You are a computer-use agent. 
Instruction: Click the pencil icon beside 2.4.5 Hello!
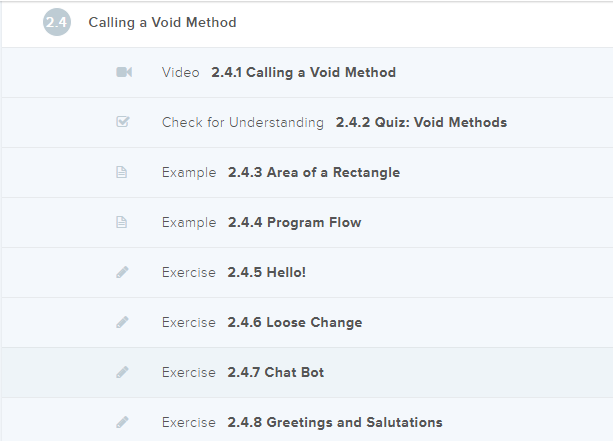pos(122,272)
